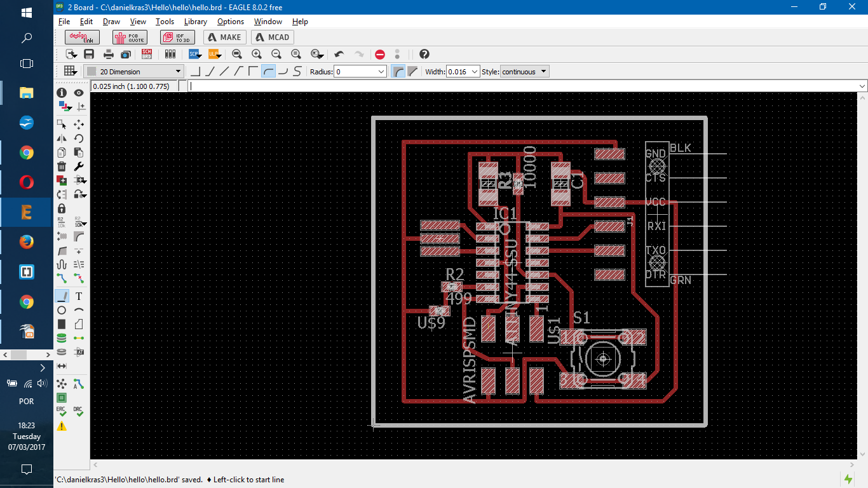Select the rounded corner wire bend
The image size is (868, 488).
pos(268,71)
